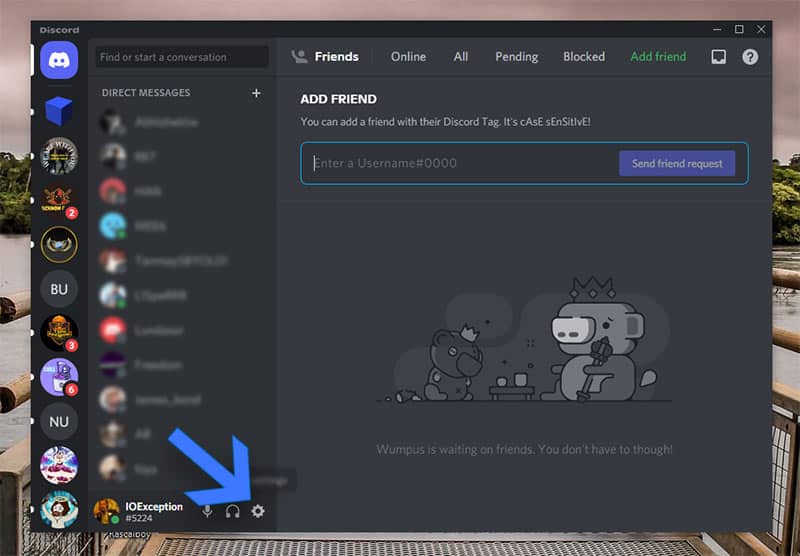Deafen audio with headphones icon

point(233,511)
